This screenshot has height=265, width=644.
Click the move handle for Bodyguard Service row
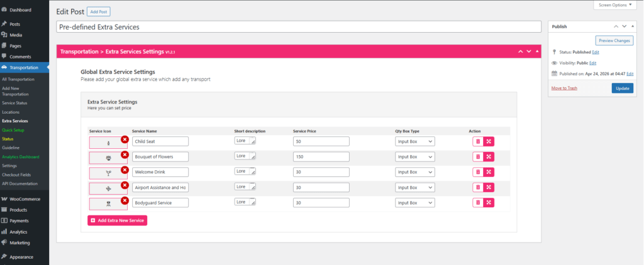(489, 203)
